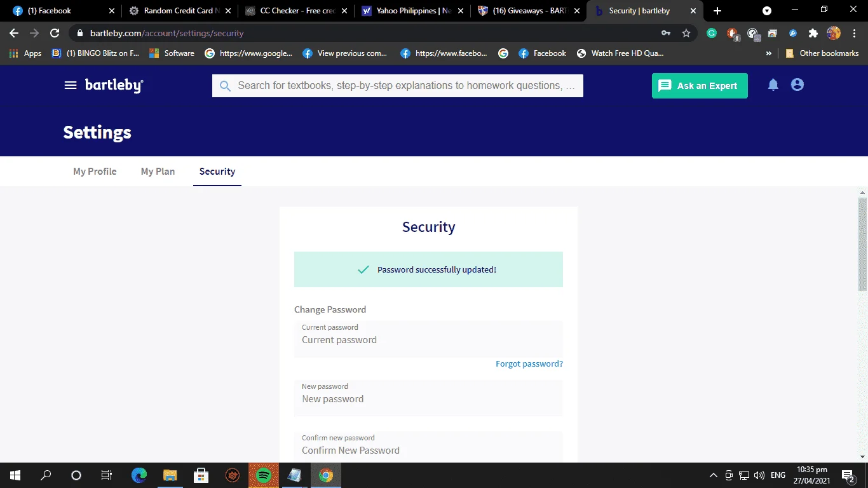Switch to the Yahoo Philippines tab
This screenshot has height=488, width=868.
(x=412, y=11)
